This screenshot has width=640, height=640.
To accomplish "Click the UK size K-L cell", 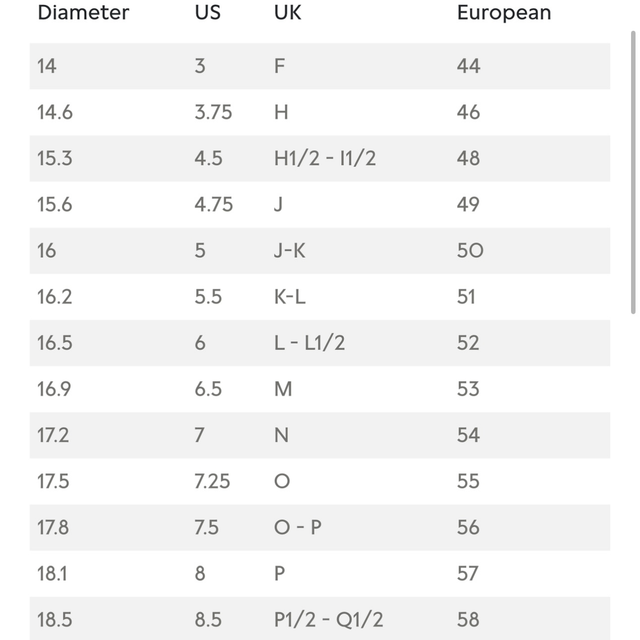I will click(289, 297).
